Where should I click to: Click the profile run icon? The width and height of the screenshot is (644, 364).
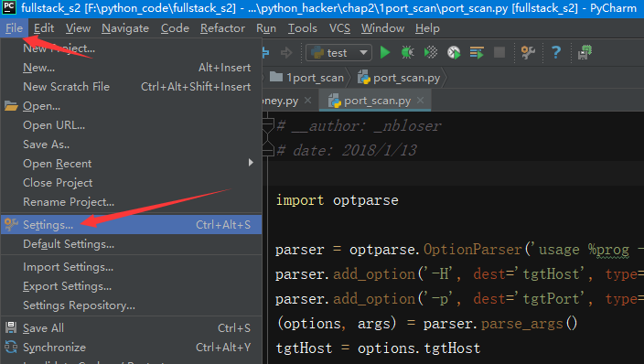coord(454,52)
